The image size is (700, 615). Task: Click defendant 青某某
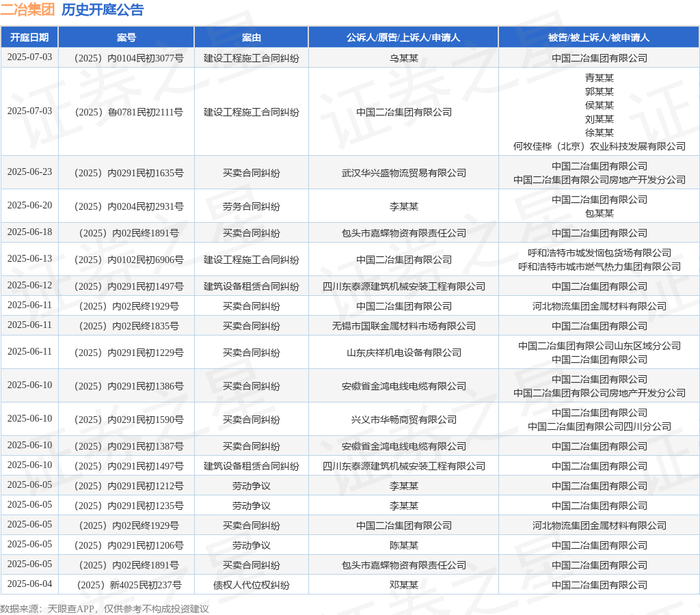coord(599,78)
